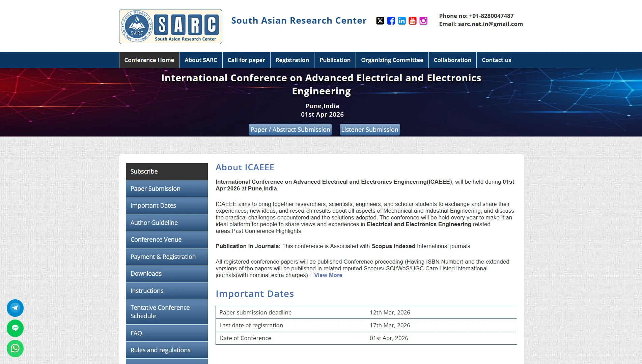Screen dimensions: 642x364
Task: Open Telegram chat via floating icon
Action: pyautogui.click(x=15, y=308)
